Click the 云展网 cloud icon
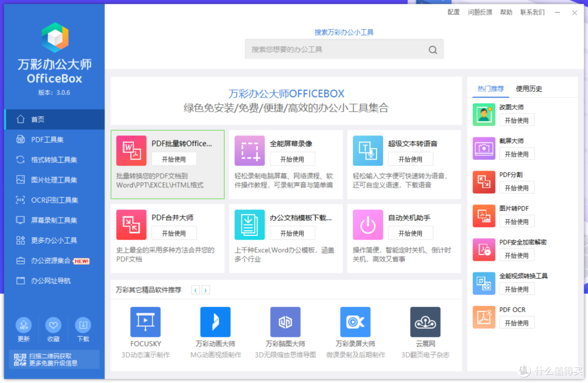 point(425,322)
